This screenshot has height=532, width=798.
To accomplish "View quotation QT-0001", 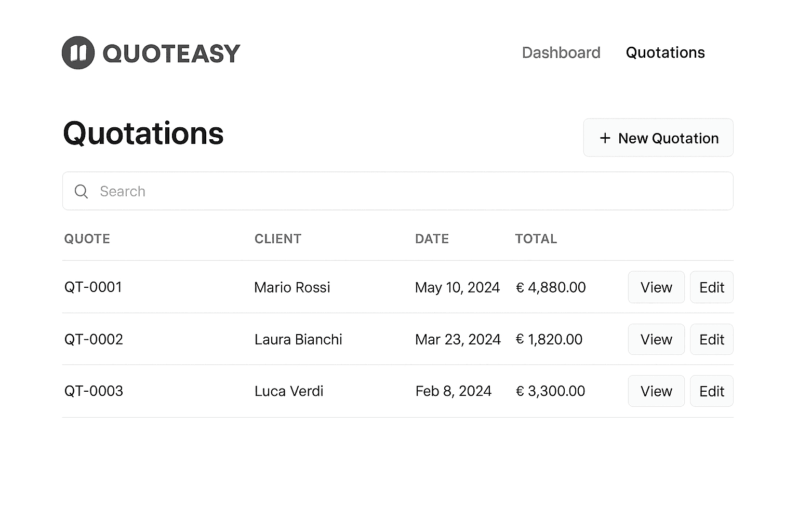I will (656, 287).
